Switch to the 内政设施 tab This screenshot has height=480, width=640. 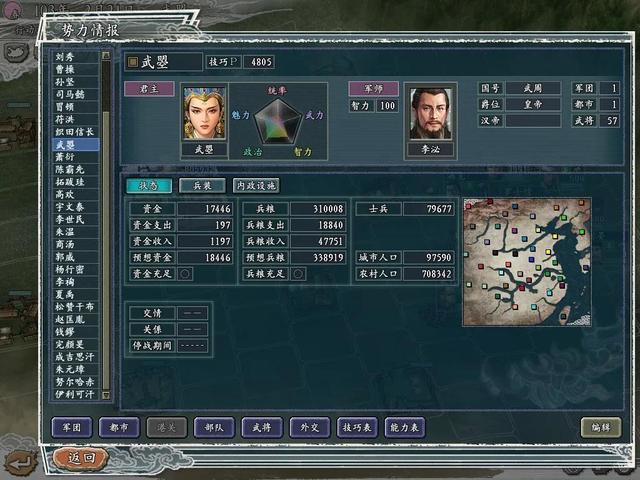click(256, 186)
